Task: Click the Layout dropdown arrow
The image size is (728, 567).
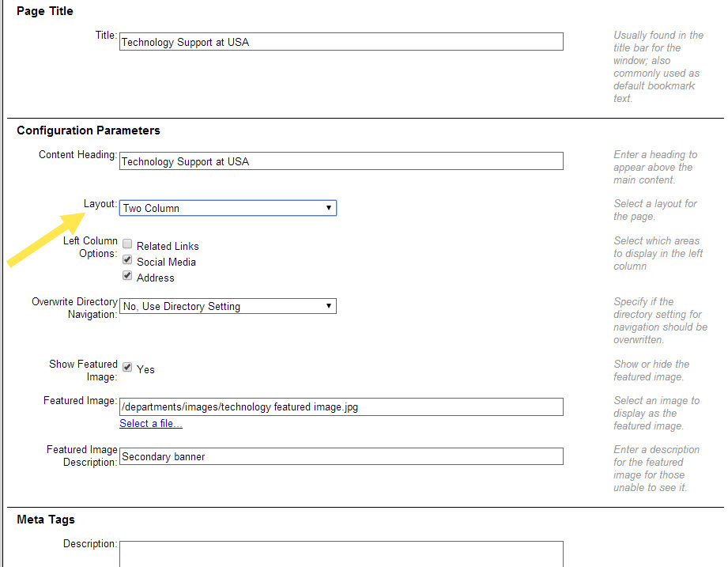Action: (x=329, y=207)
